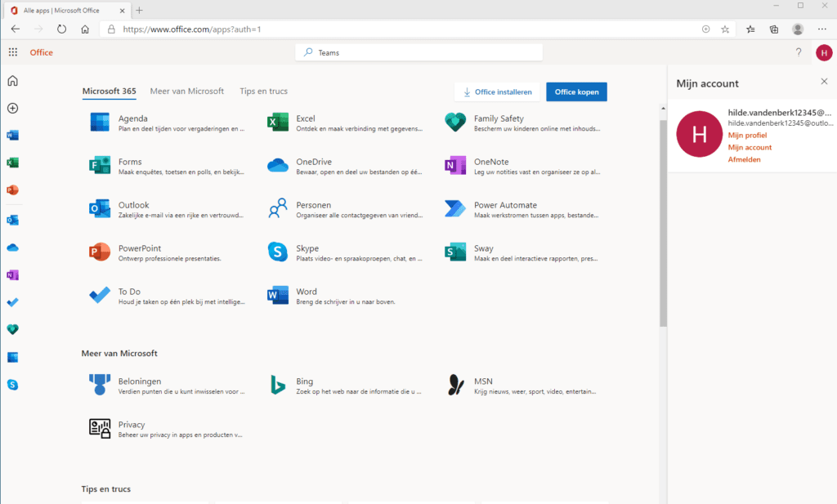Open the Beloningen rewards tile
This screenshot has height=504, width=837.
point(167,385)
